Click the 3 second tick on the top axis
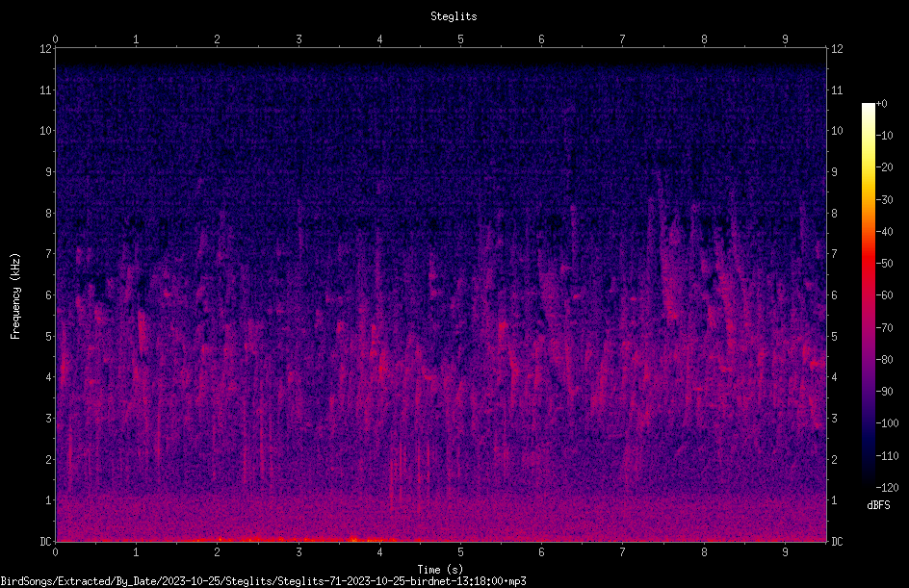Image resolution: width=909 pixels, height=588 pixels. point(299,38)
